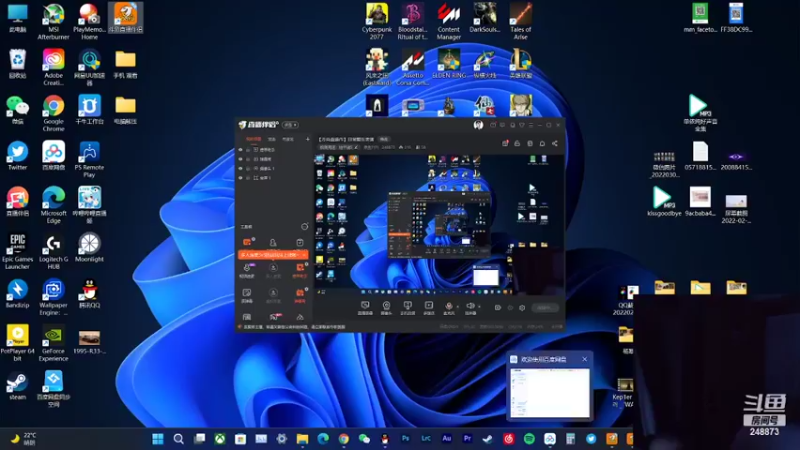The width and height of the screenshot is (800, 450).
Task: Toggle lock icon of fourth source row
Action: click(x=248, y=178)
